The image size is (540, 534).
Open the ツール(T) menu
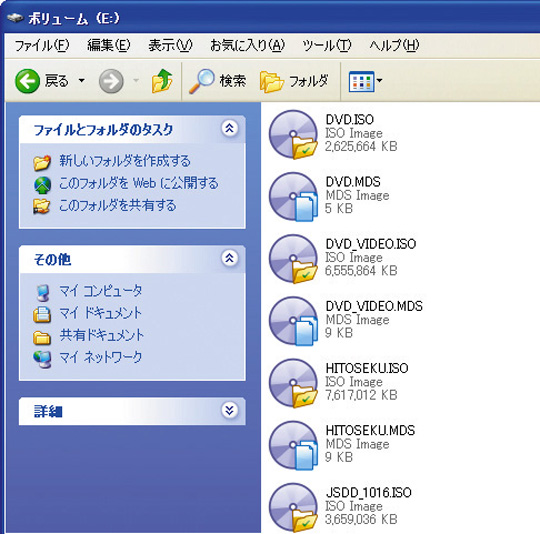326,45
